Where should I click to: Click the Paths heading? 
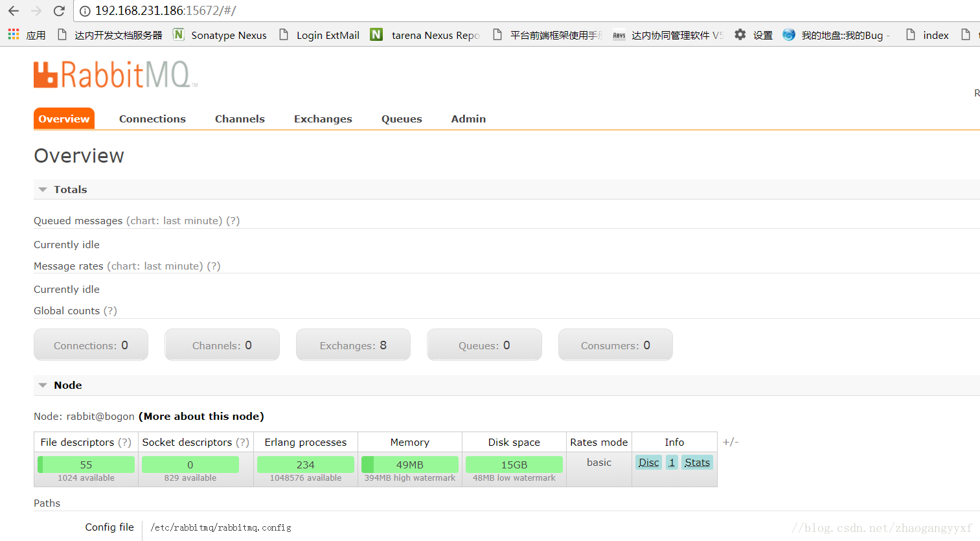(x=47, y=503)
